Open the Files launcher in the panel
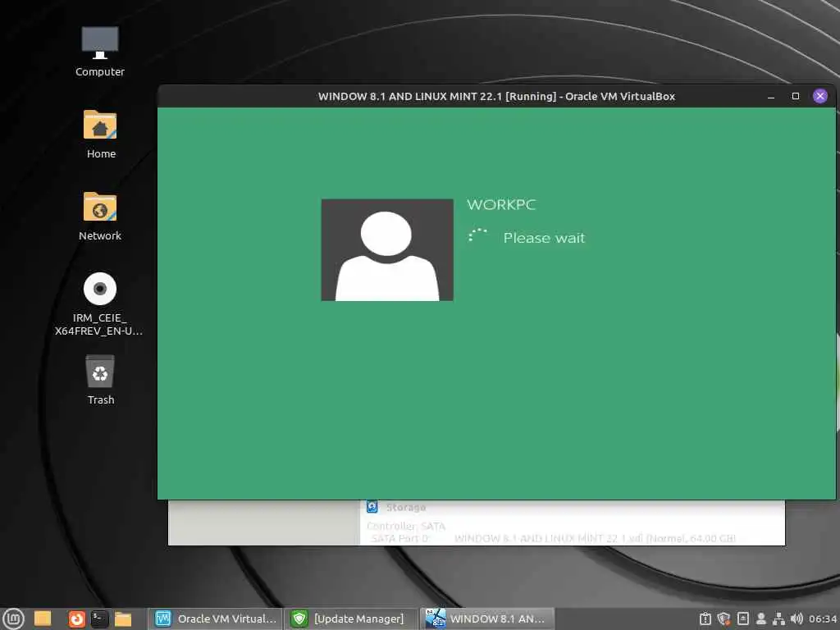Viewport: 840px width, 630px height. 123,619
